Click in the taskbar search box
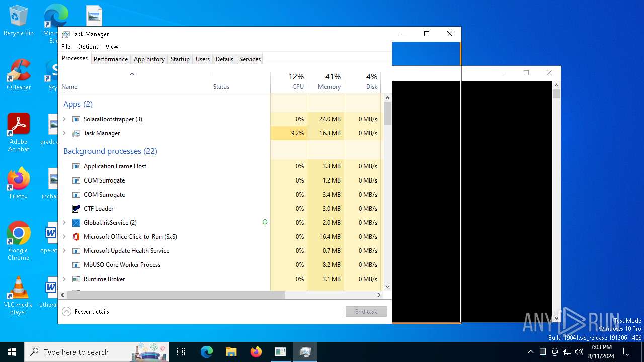The height and width of the screenshot is (362, 644). pyautogui.click(x=97, y=352)
